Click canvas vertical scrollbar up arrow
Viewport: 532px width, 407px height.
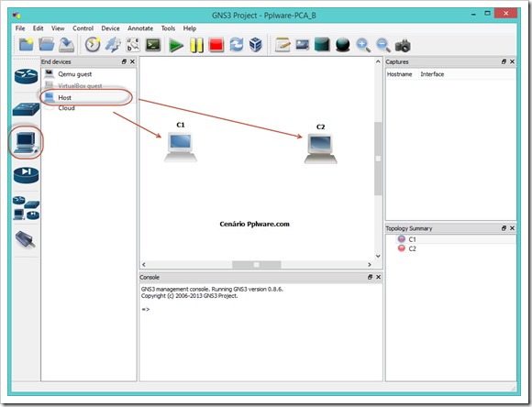point(378,61)
